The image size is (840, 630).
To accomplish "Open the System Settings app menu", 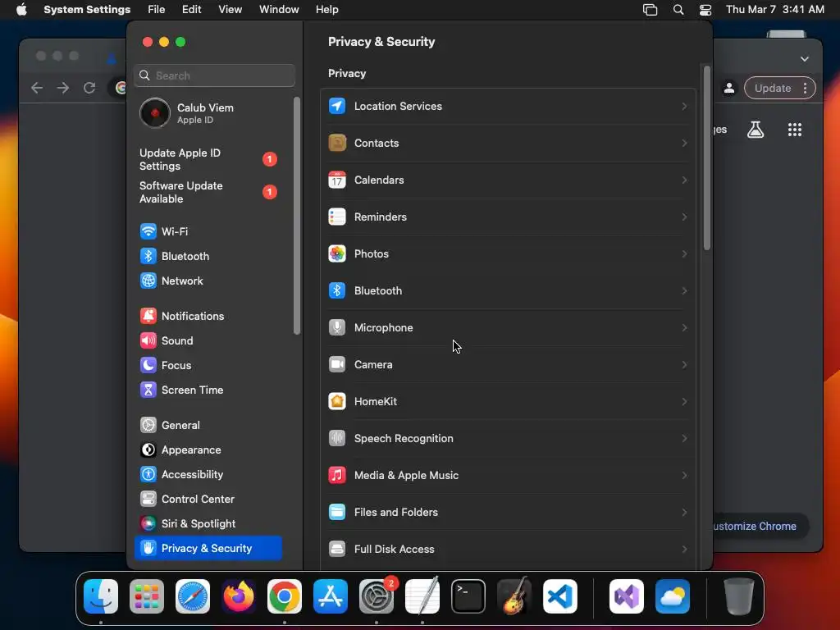I will click(x=87, y=10).
